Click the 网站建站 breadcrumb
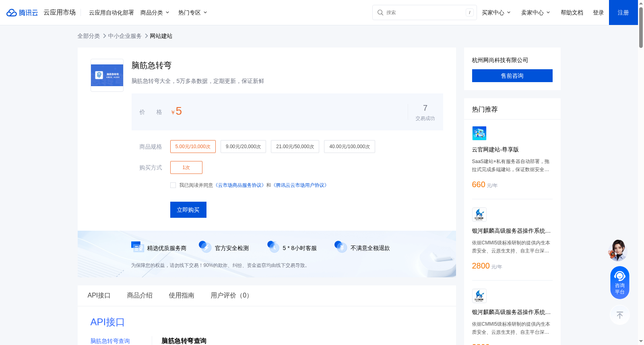644x345 pixels. click(161, 36)
